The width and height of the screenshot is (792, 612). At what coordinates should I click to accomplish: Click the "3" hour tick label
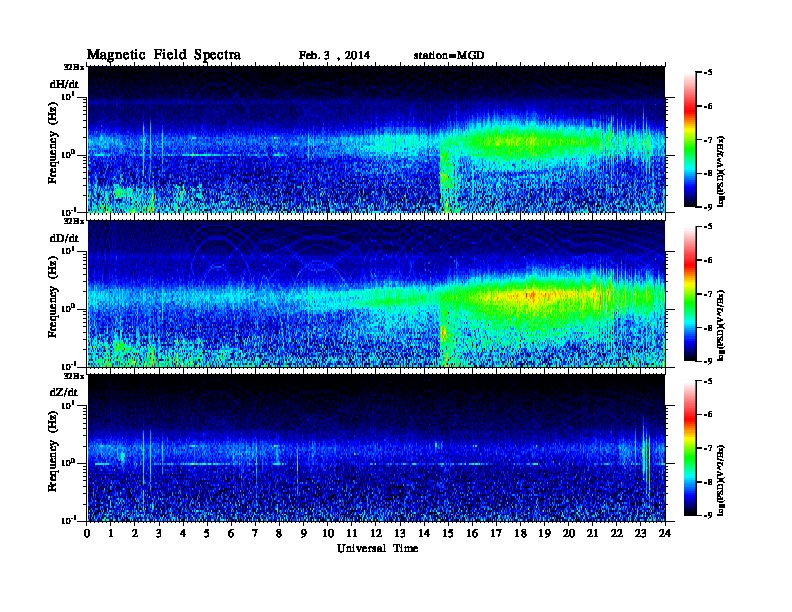click(x=159, y=534)
